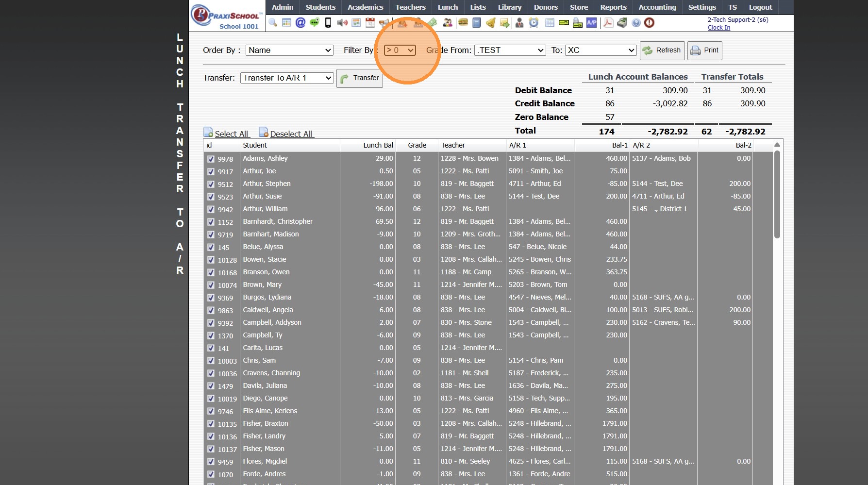Open the mobile phone icon

point(328,23)
